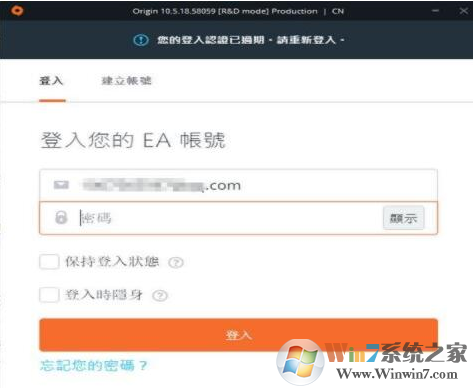This screenshot has height=388, width=474.
Task: Click the expired login notice text
Action: (251, 40)
